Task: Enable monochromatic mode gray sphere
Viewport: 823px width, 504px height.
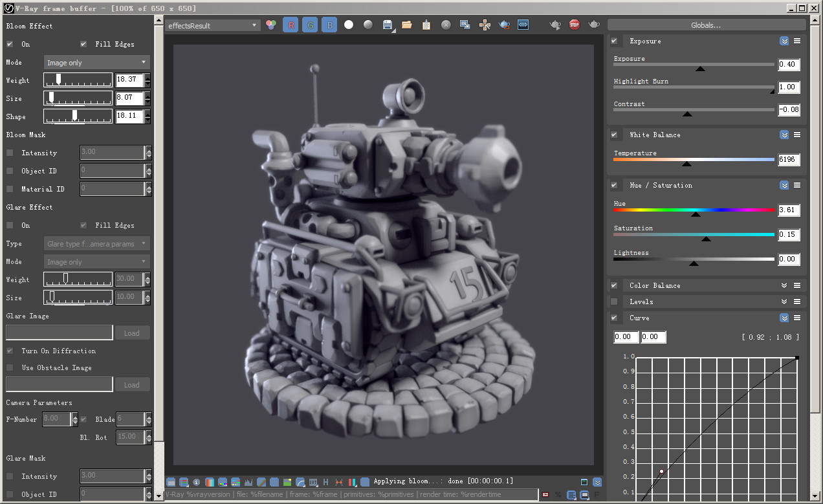Action: [368, 25]
